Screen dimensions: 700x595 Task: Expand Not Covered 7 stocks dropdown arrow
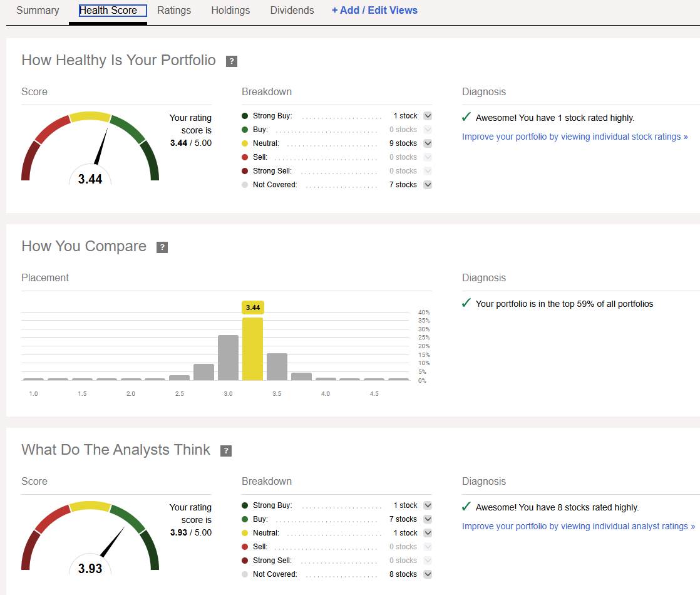428,185
